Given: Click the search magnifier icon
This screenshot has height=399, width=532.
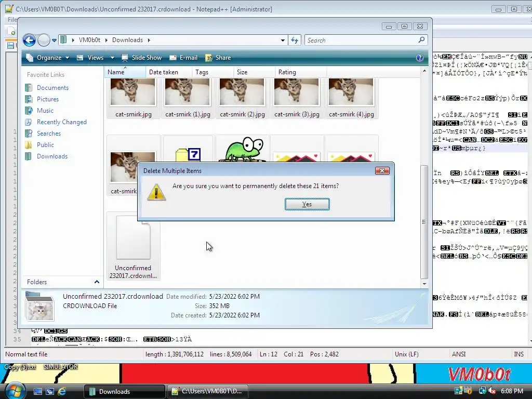Looking at the screenshot, I should 421,40.
